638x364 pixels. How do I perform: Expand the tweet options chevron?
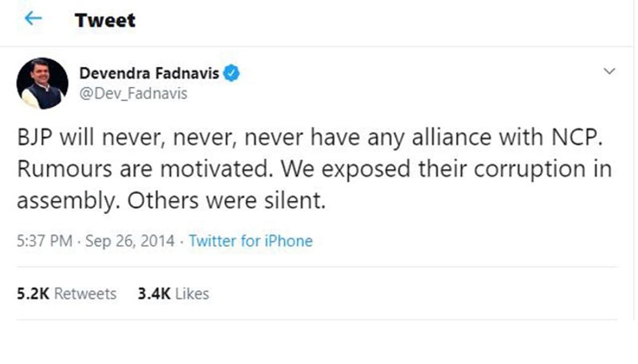click(609, 71)
